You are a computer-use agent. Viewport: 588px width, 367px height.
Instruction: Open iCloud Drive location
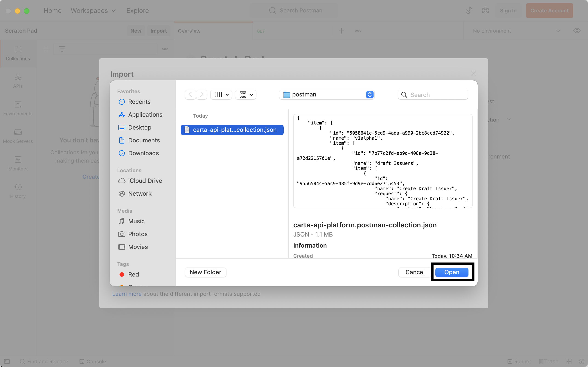(x=145, y=181)
